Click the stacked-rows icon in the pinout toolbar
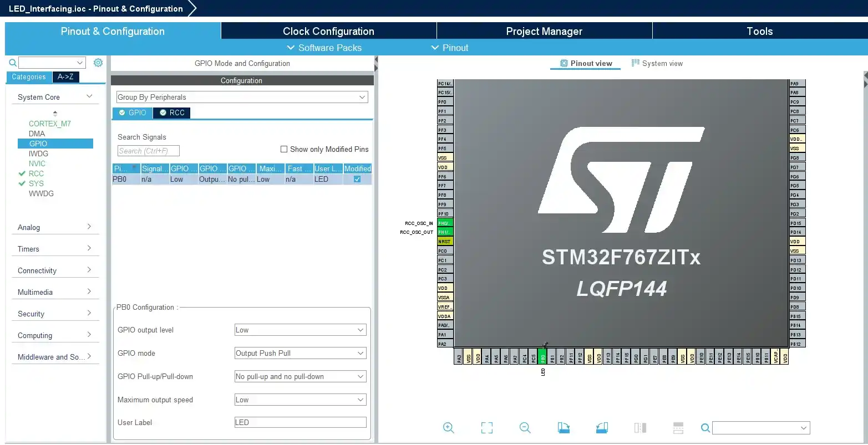This screenshot has height=445, width=868. [x=678, y=428]
